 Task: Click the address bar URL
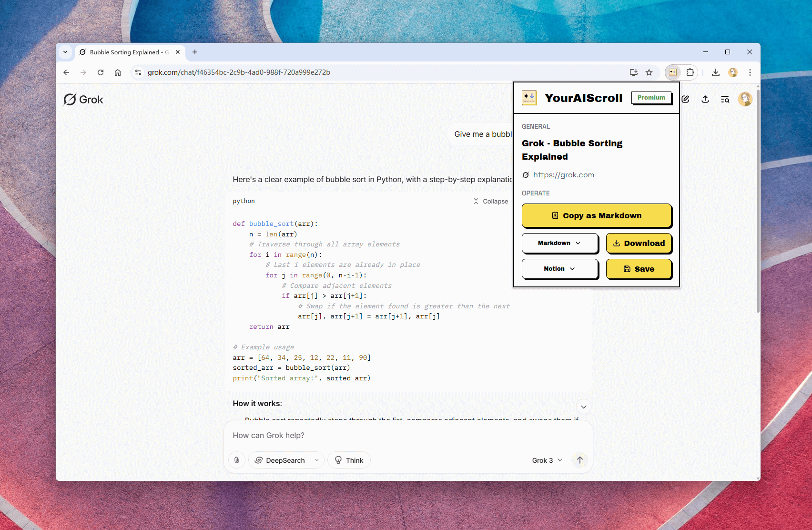(239, 72)
